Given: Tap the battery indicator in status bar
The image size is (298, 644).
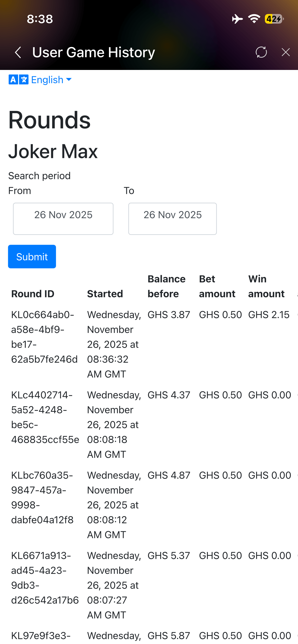Looking at the screenshot, I should (274, 19).
